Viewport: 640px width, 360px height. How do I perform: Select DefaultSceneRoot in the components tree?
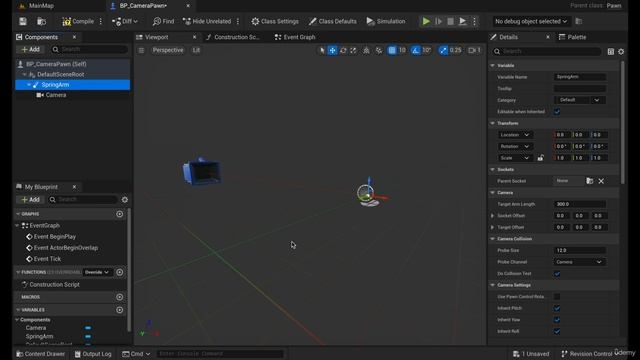click(x=60, y=74)
